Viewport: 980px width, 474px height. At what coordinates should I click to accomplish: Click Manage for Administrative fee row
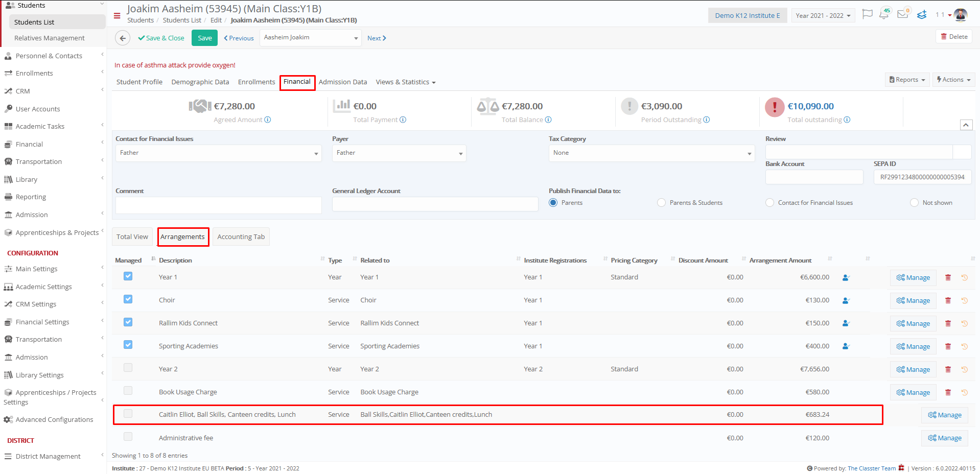click(945, 438)
